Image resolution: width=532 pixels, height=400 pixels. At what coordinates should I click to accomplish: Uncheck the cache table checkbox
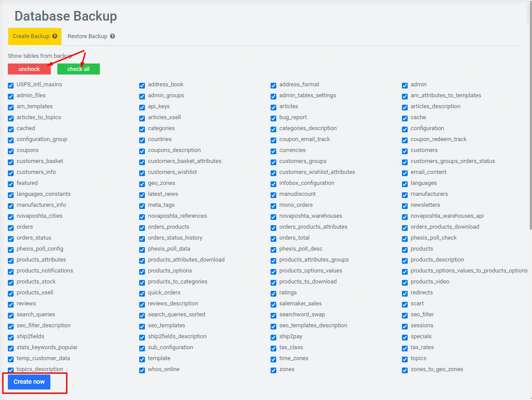click(405, 118)
